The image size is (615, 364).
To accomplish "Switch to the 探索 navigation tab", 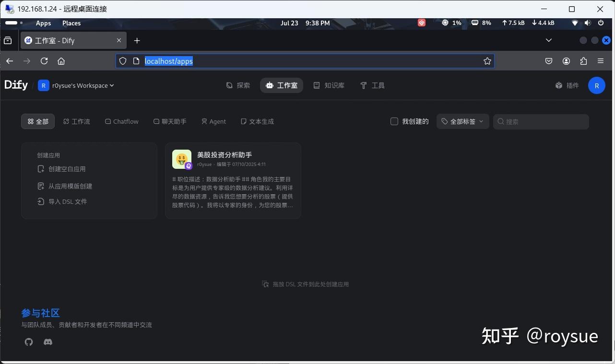I will point(238,85).
